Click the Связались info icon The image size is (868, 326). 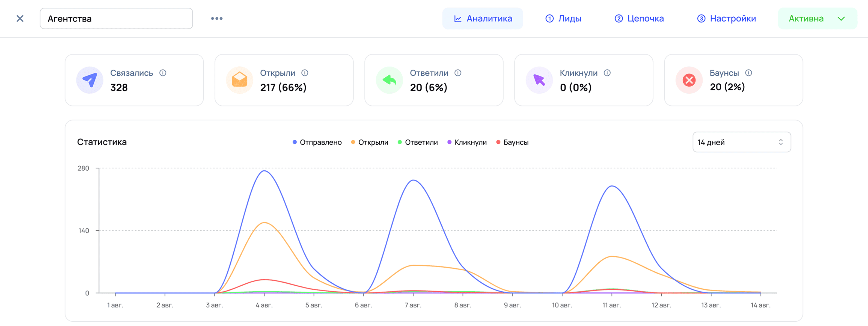[x=163, y=73]
